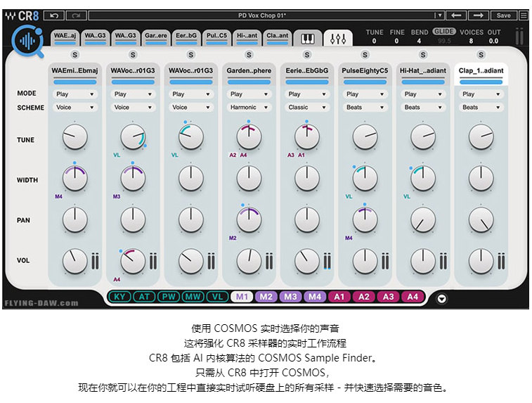Select the Cla..ant layer tab
Viewport: 532px width, 403px height.
277,38
